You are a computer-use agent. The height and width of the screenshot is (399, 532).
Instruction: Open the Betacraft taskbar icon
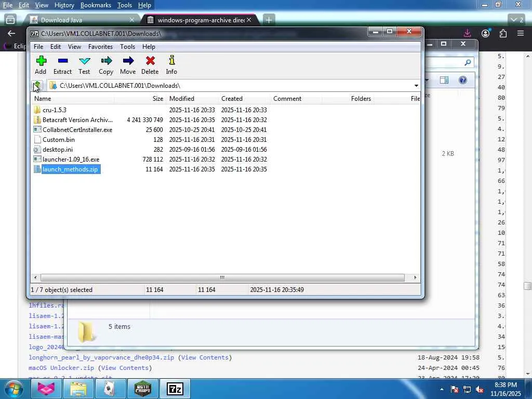(x=142, y=389)
